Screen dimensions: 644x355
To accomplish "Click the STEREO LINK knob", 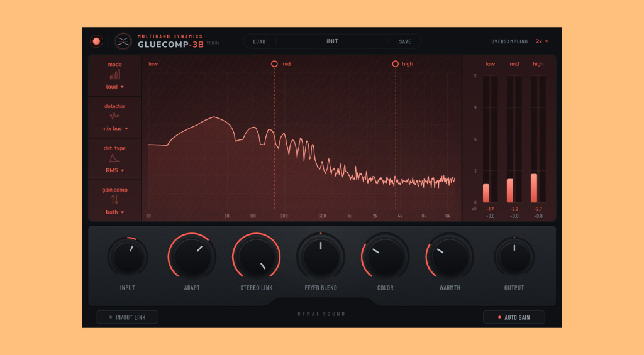I will 257,257.
